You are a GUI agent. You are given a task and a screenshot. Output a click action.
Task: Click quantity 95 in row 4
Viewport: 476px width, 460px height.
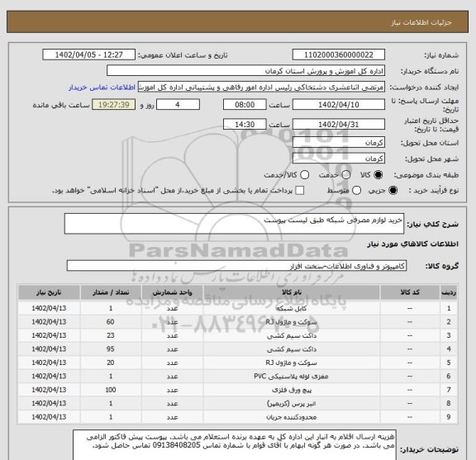click(111, 349)
